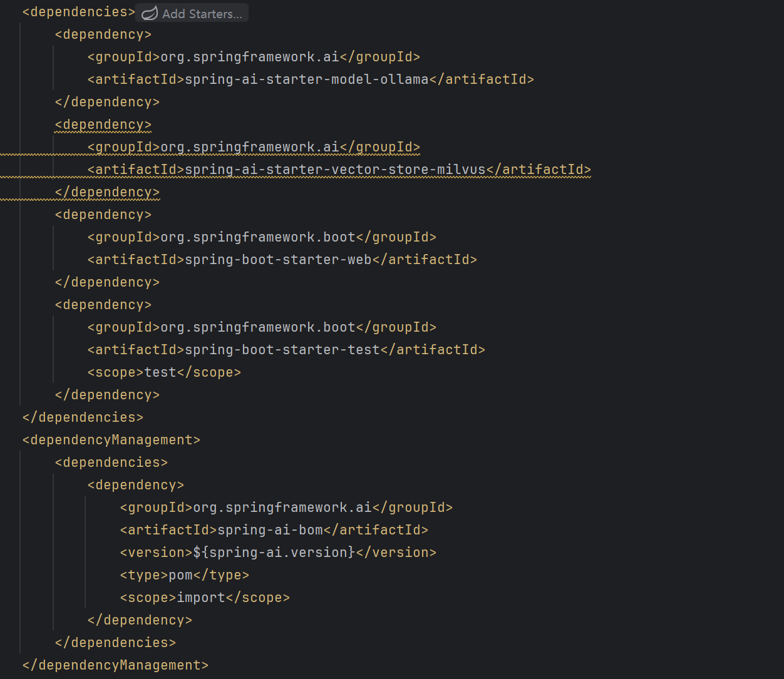Image resolution: width=784 pixels, height=679 pixels.
Task: Click the top opening dependencies tag
Action: (79, 12)
